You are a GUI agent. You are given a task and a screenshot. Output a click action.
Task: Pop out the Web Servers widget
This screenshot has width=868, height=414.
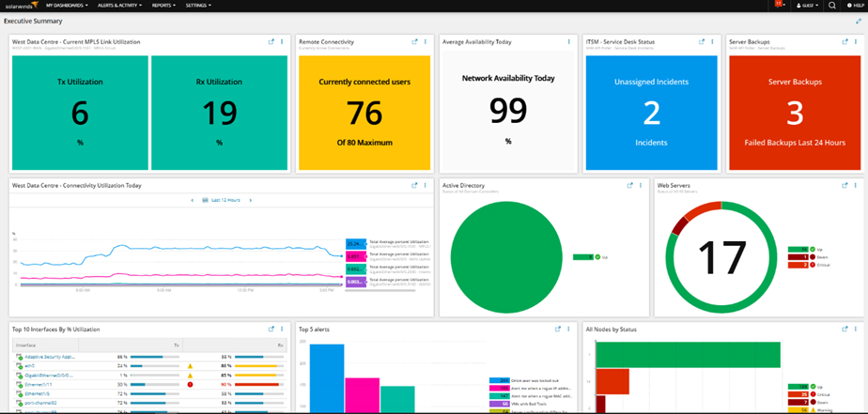(x=845, y=186)
